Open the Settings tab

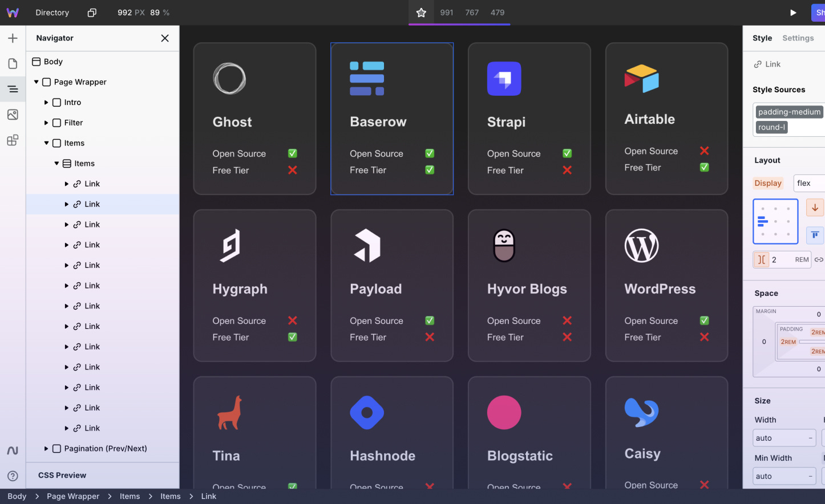point(798,38)
